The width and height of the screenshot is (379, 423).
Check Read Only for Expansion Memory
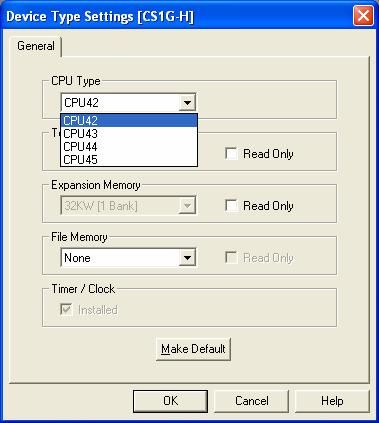pyautogui.click(x=231, y=206)
